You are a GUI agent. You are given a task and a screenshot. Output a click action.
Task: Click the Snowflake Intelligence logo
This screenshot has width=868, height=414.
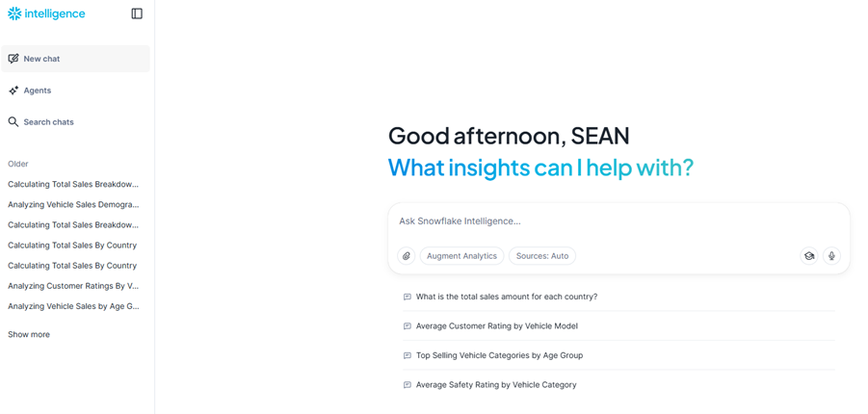[x=46, y=13]
